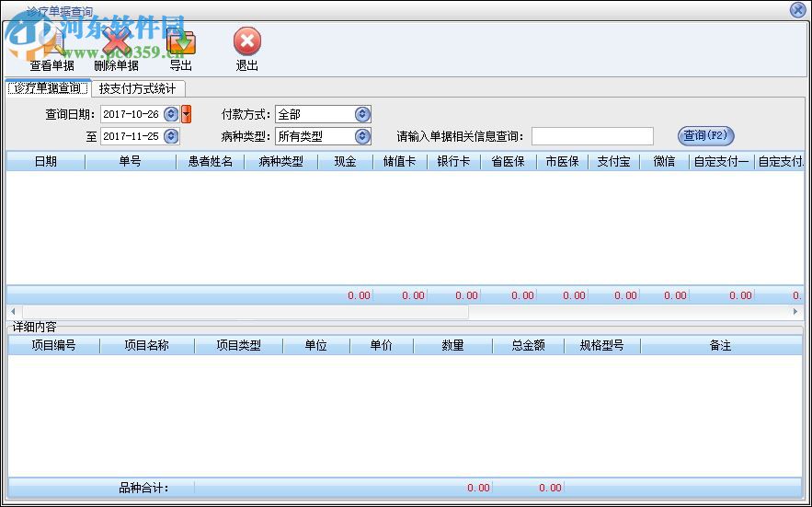
Task: Delete document with 删除单据 icon
Action: 116,50
